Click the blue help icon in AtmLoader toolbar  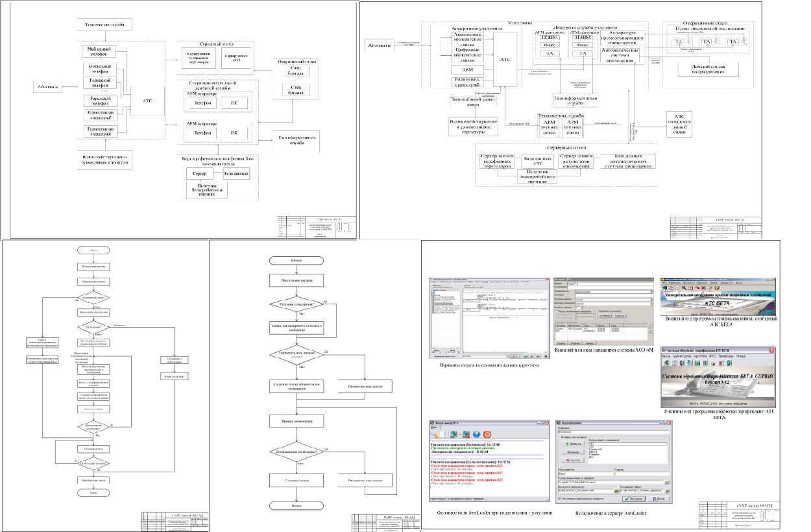(476, 435)
